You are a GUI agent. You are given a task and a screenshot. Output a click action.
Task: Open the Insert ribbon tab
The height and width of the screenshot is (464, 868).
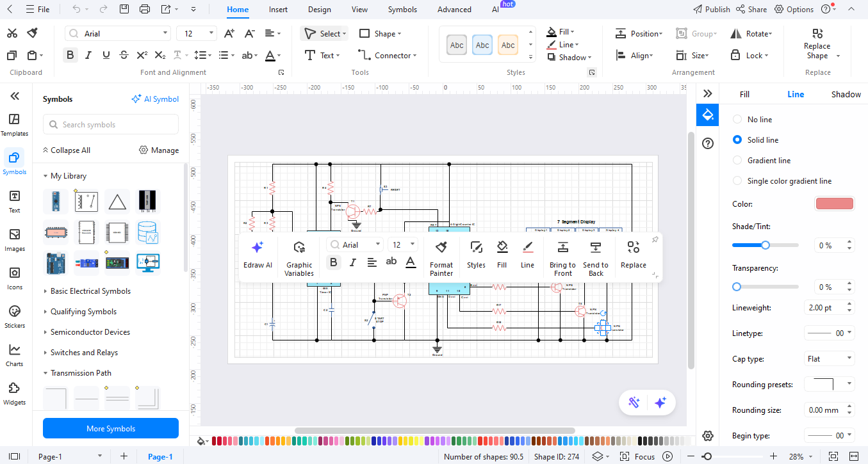point(278,10)
